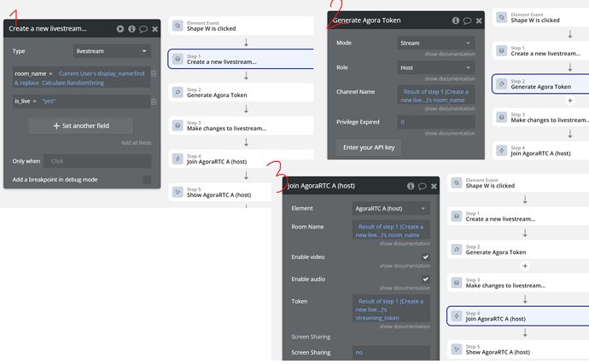The width and height of the screenshot is (589, 364).
Task: Click info icon in Join AgoraRTC A panel
Action: tap(411, 186)
